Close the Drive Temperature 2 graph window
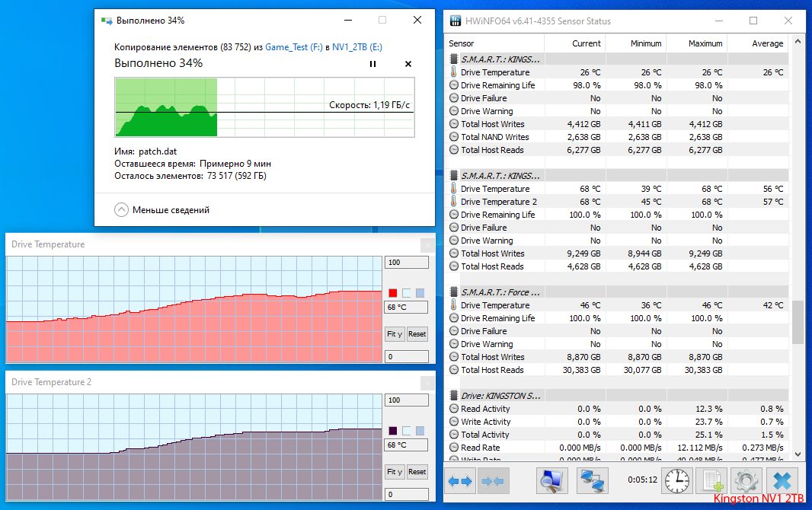Viewport: 812px width, 510px height. tap(427, 383)
